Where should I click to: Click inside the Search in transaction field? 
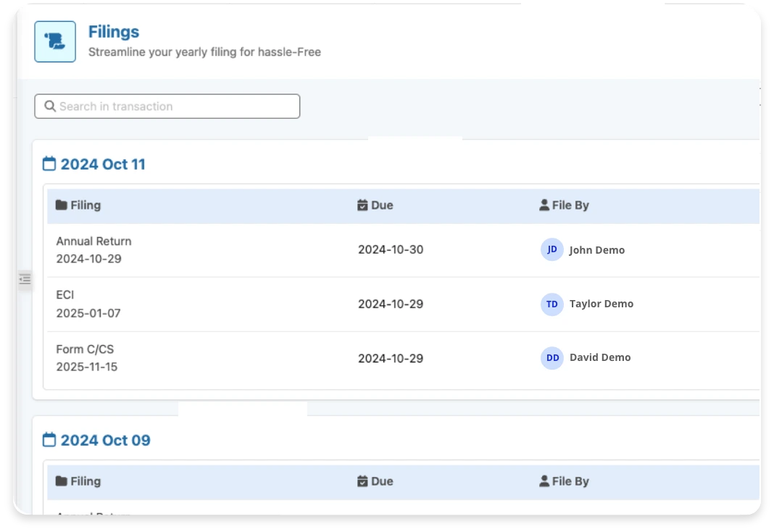(x=167, y=106)
